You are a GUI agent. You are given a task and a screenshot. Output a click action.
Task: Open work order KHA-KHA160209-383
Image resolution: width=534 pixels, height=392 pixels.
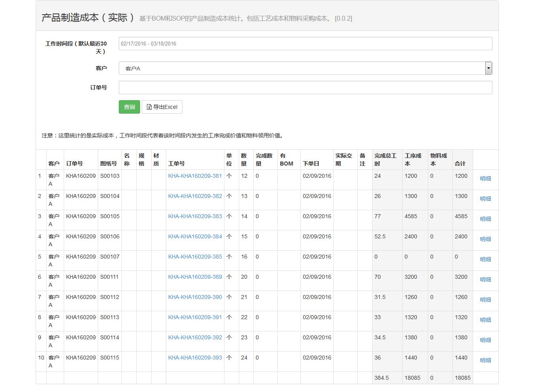[195, 216]
